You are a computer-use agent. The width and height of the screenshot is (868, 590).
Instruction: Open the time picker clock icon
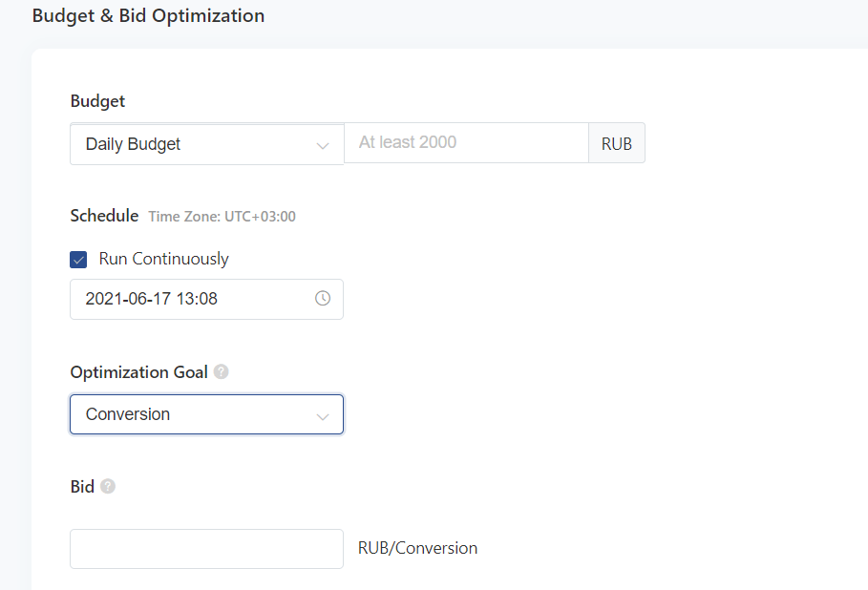tap(323, 299)
